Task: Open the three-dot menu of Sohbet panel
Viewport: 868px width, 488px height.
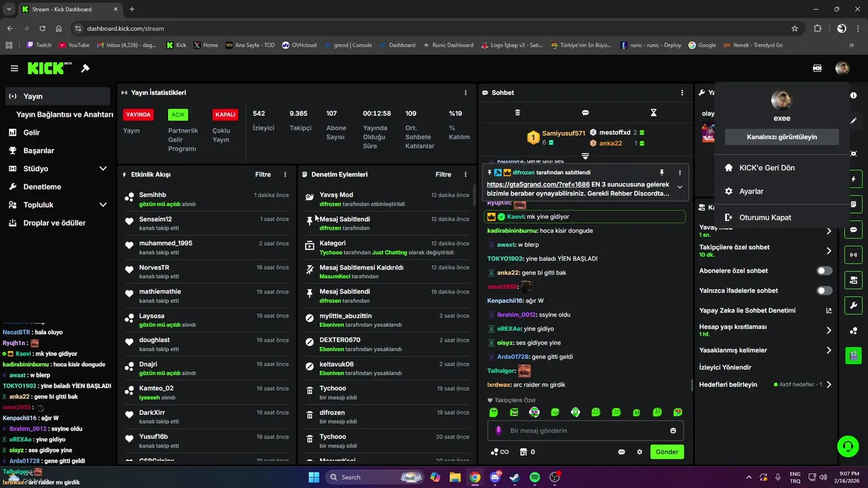Action: coord(682,93)
